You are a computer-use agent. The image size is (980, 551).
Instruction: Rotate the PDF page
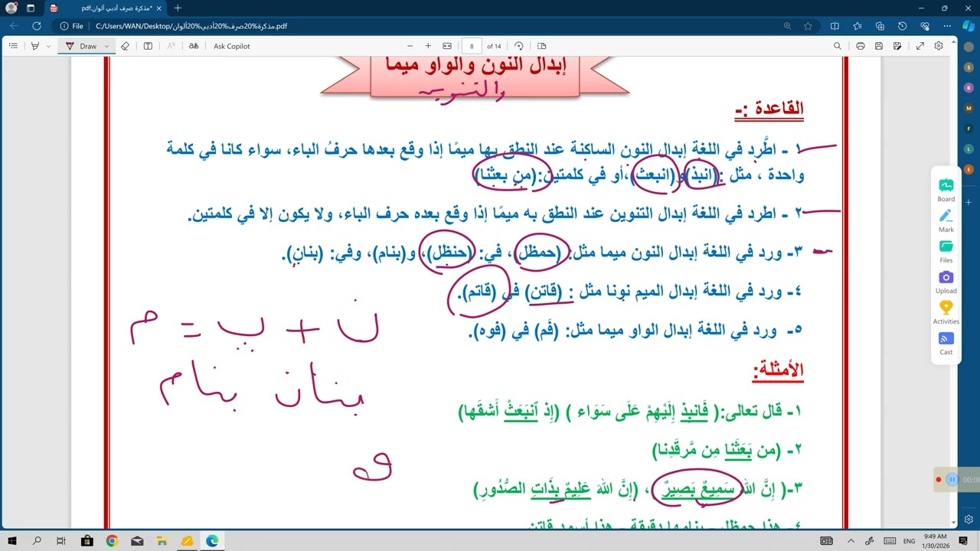point(519,46)
